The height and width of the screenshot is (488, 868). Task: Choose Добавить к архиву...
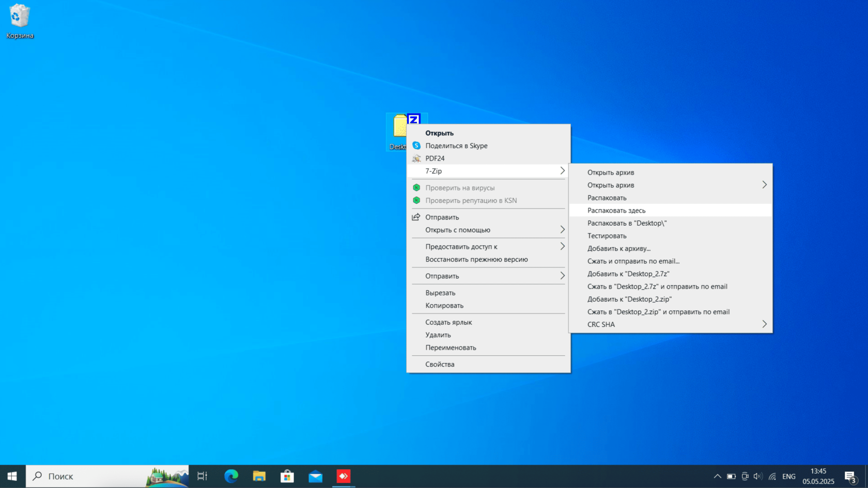(670, 248)
